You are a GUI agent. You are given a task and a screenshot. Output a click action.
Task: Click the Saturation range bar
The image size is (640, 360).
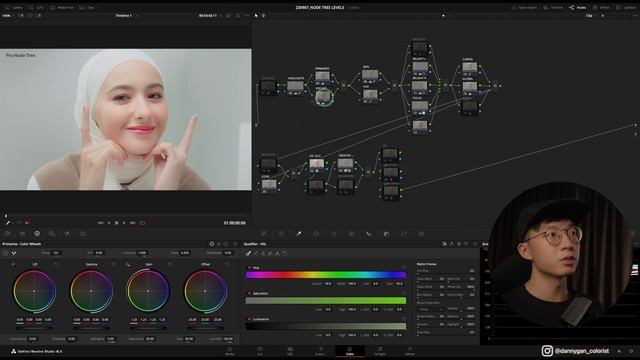coord(326,300)
